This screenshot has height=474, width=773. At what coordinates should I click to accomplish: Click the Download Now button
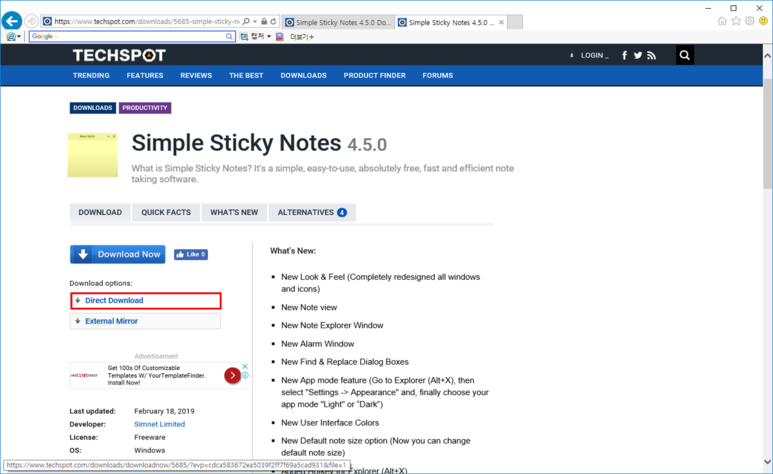pyautogui.click(x=117, y=255)
